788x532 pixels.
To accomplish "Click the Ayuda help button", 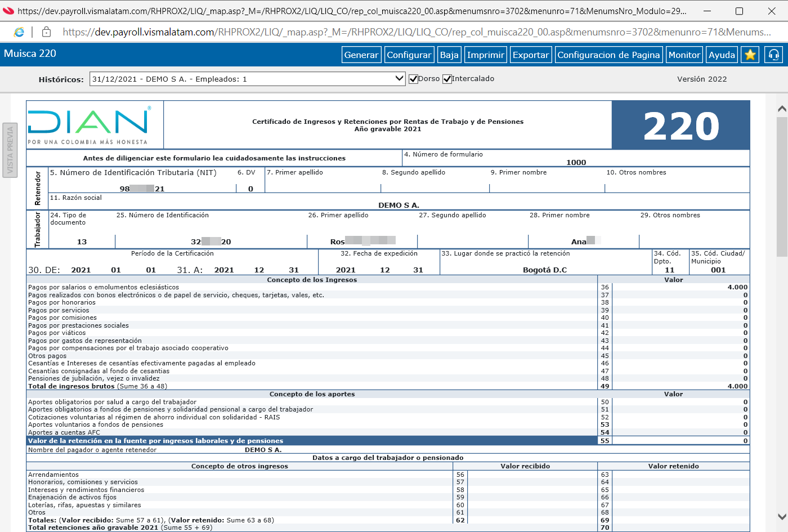I will click(722, 55).
